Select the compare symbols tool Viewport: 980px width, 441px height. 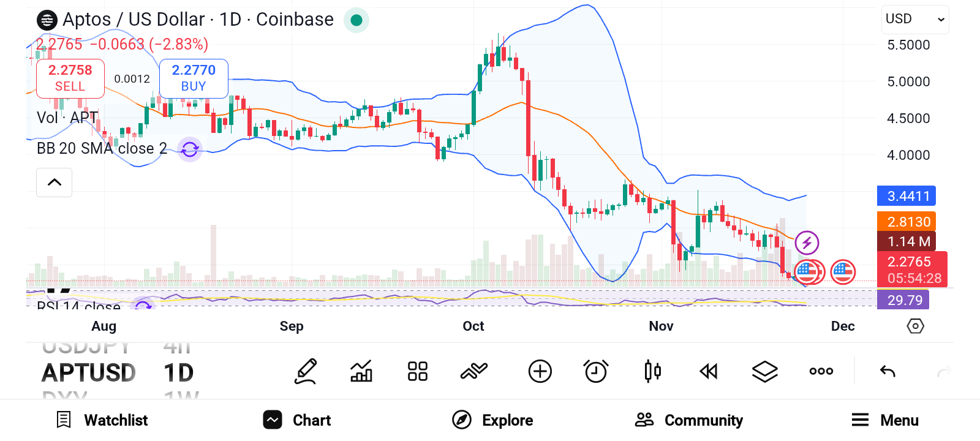point(473,371)
